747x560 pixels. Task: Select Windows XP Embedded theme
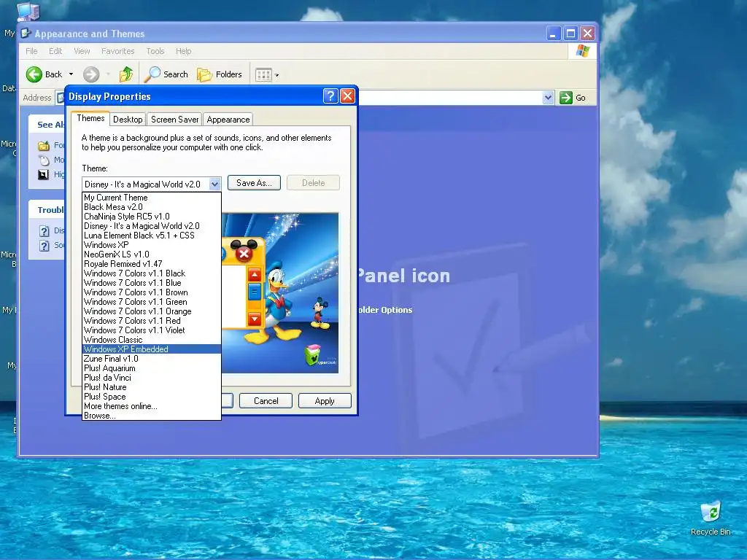[152, 349]
